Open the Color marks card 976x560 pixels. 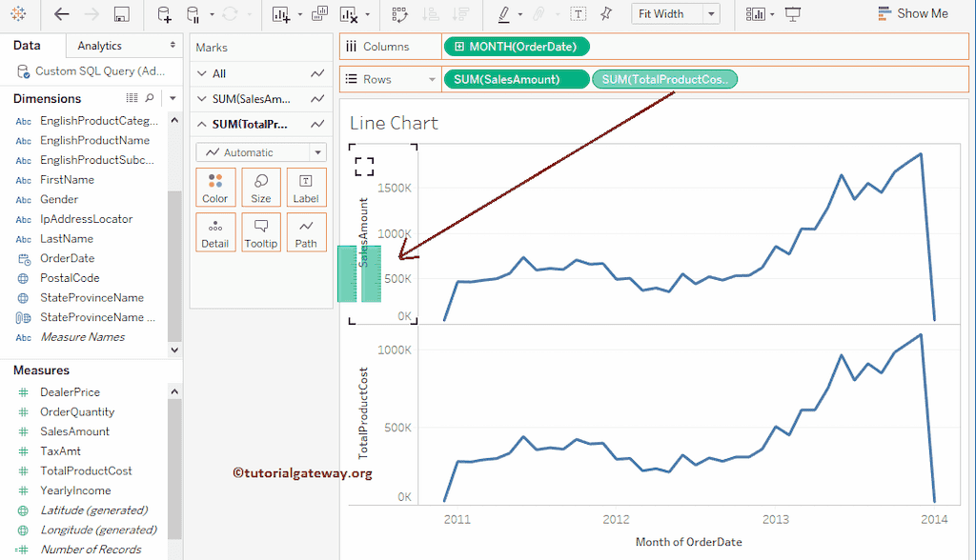pos(215,187)
